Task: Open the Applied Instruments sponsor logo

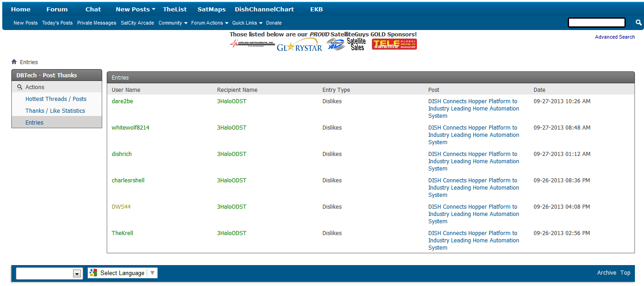Action: 253,44
